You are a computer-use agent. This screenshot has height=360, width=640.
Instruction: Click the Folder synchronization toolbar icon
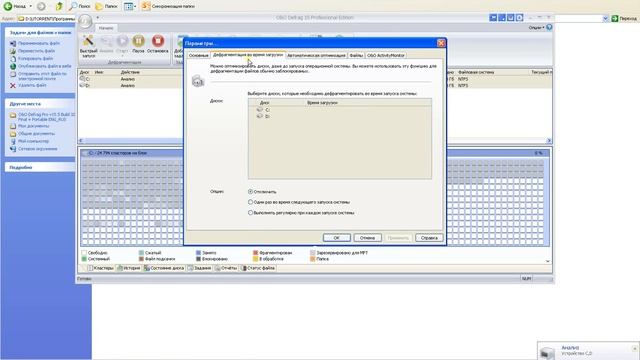pos(146,6)
